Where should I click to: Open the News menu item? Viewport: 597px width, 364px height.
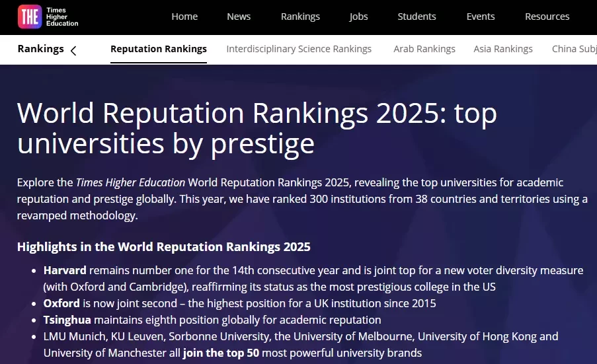pos(239,17)
